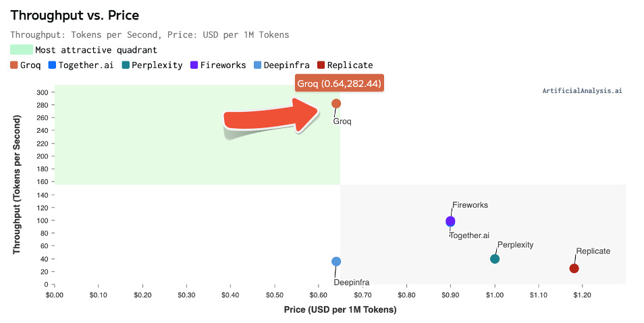The height and width of the screenshot is (323, 644).
Task: Click the Price axis title
Action: point(340,310)
